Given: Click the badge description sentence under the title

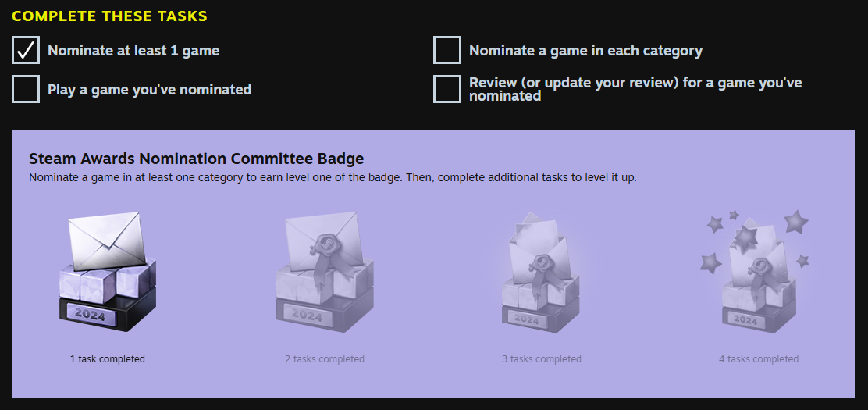Looking at the screenshot, I should pos(333,177).
